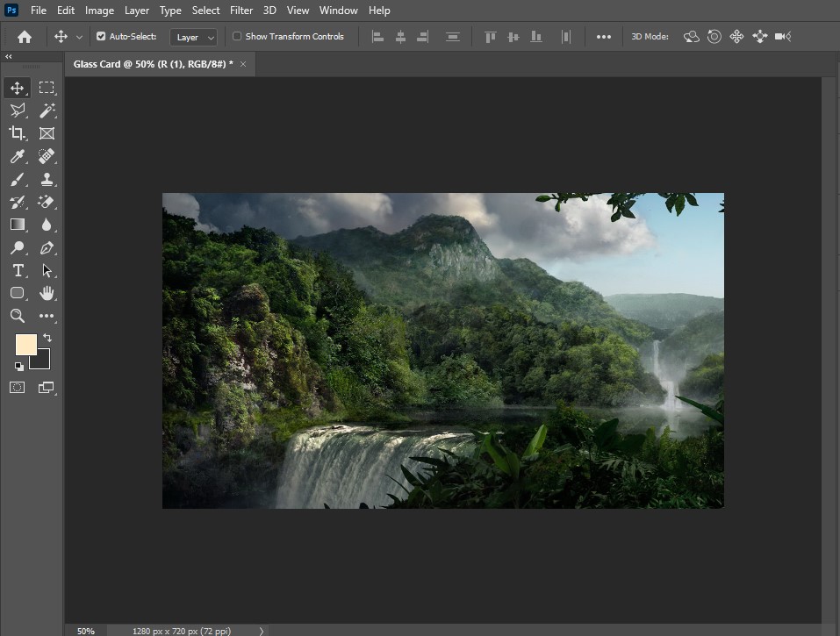The height and width of the screenshot is (636, 840).
Task: Choose the Polygonal Lasso tool
Action: (18, 111)
